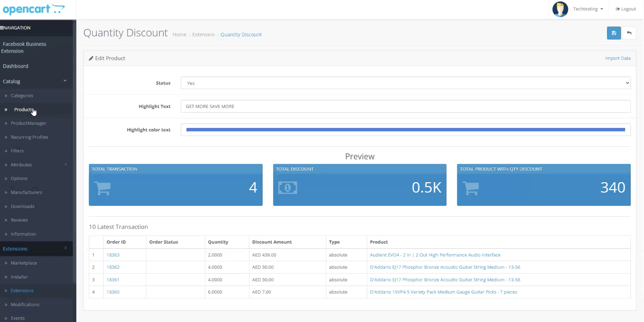
Task: Open Reviews in the sidebar
Action: pos(19,220)
